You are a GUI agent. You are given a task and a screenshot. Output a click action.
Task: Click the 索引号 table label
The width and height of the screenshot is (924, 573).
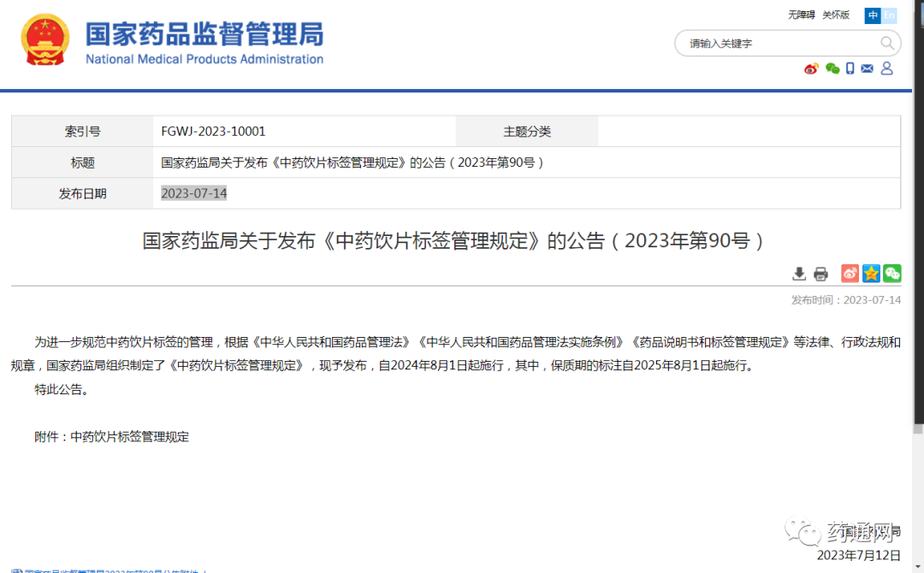pyautogui.click(x=82, y=132)
